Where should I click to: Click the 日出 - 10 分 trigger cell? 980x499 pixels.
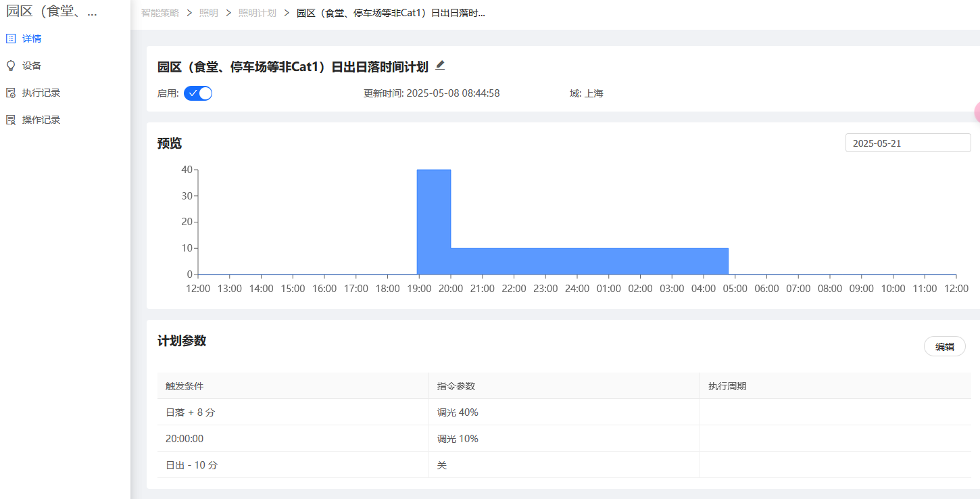coord(293,465)
